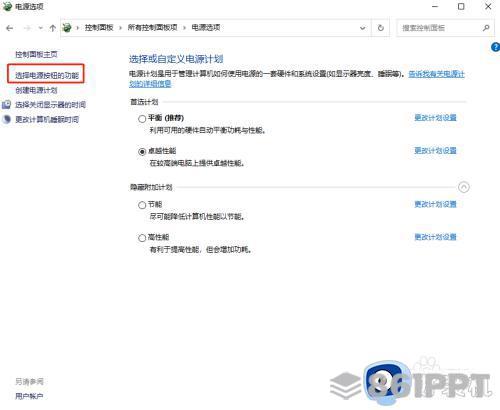Open the address bar history dropdown
Viewport: 500px width, 410px height.
[x=363, y=28]
